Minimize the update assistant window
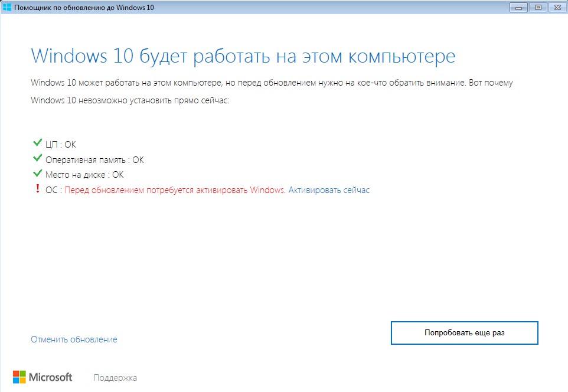 point(518,7)
